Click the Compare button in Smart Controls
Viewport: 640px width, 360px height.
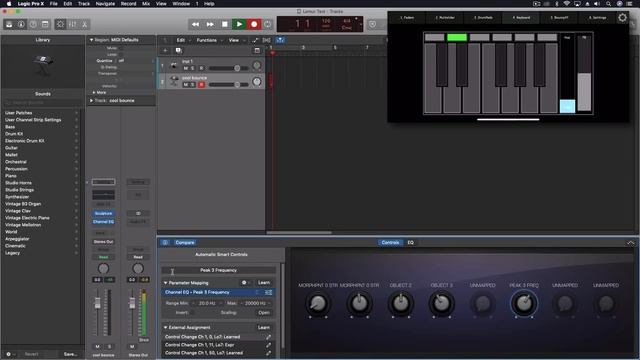point(185,242)
